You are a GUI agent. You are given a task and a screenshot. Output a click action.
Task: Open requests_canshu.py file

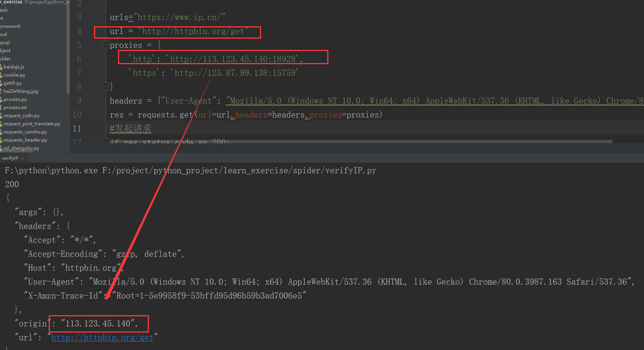(x=25, y=132)
